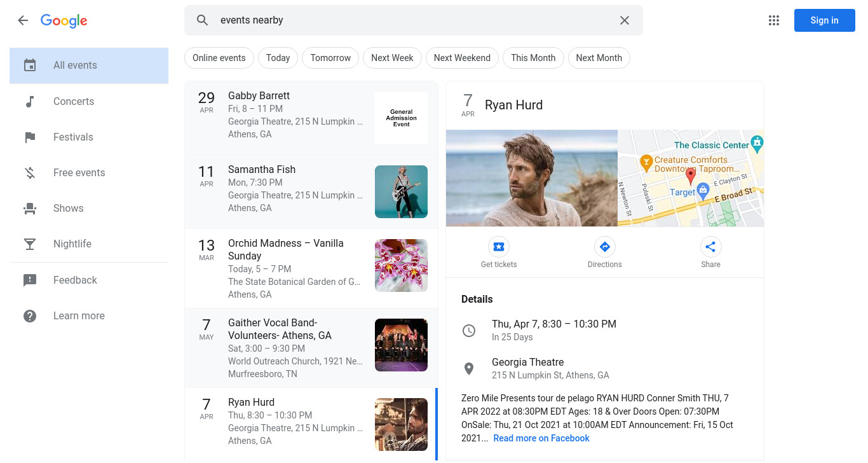Select the Next Week filter chip
The image size is (868, 463).
[392, 58]
